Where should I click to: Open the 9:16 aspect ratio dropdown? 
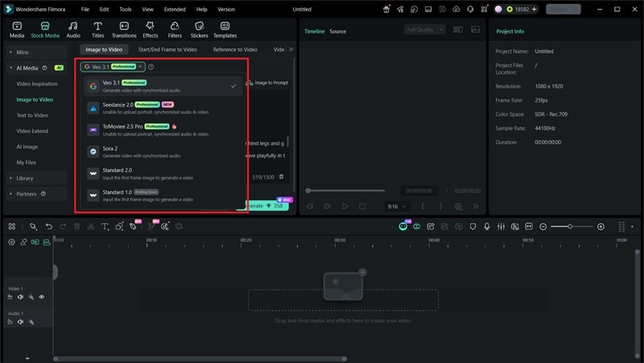[396, 207]
